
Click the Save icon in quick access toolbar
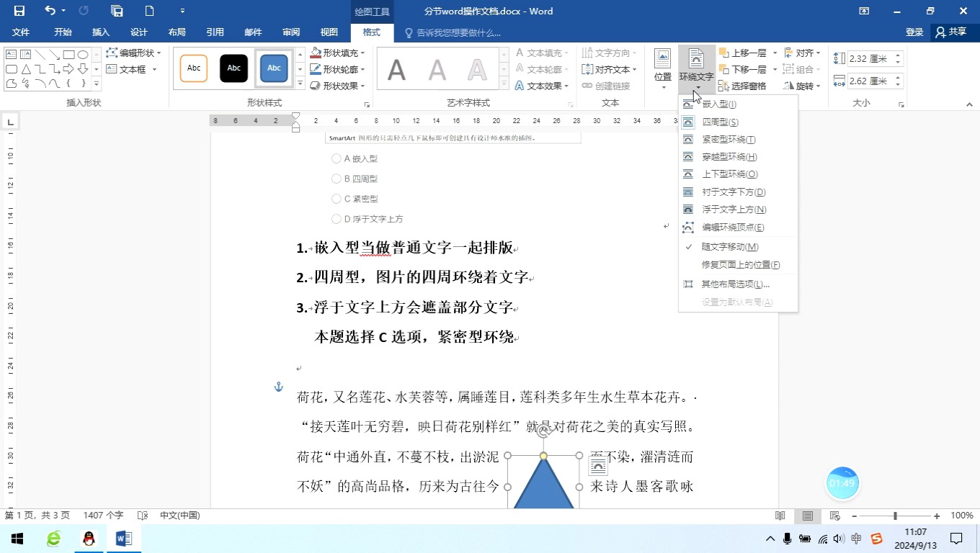[19, 11]
